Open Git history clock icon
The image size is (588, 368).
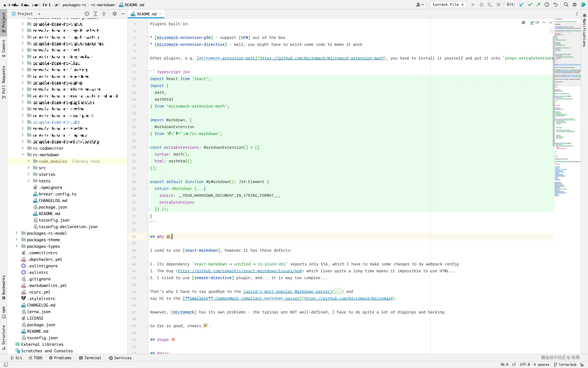tap(547, 5)
